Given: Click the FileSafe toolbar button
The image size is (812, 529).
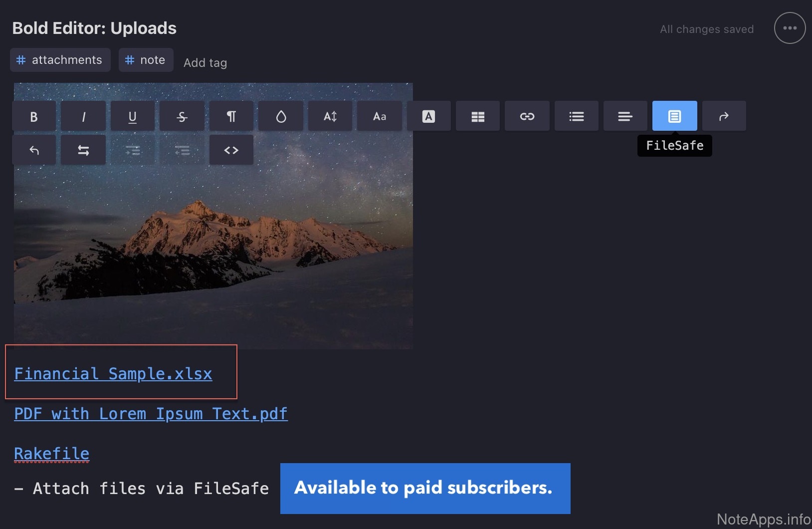Looking at the screenshot, I should click(x=674, y=116).
